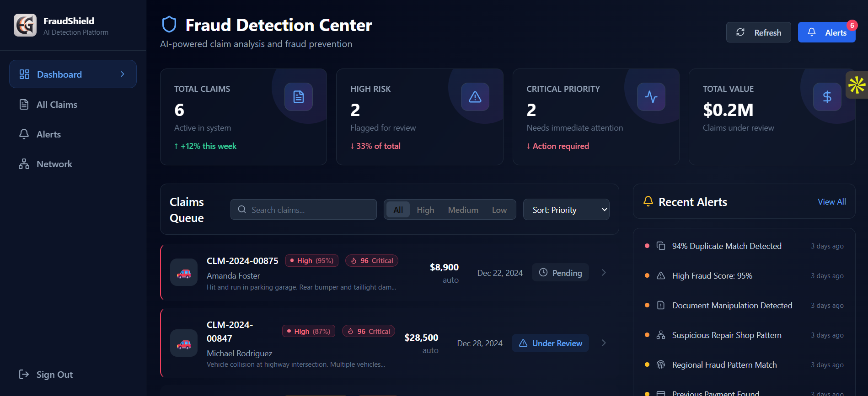Click the bell icon next to Recent Alerts
Screen dimensions: 868x396
(648, 201)
